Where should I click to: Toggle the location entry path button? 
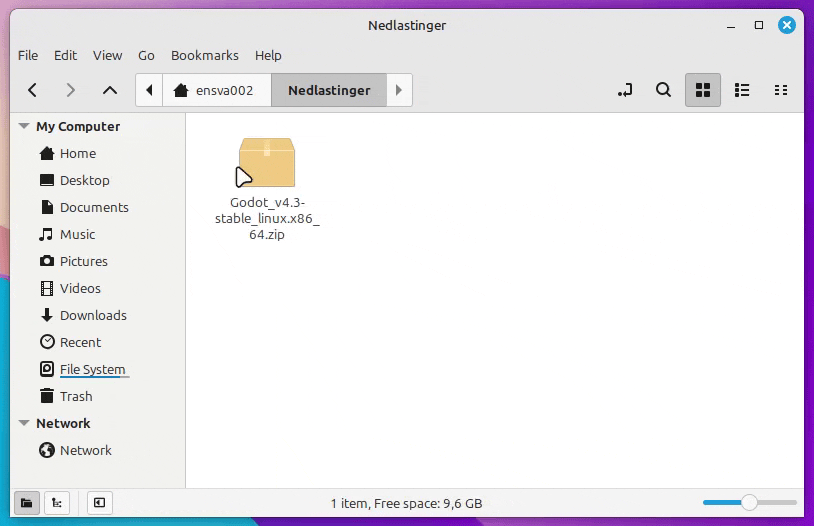pyautogui.click(x=625, y=90)
